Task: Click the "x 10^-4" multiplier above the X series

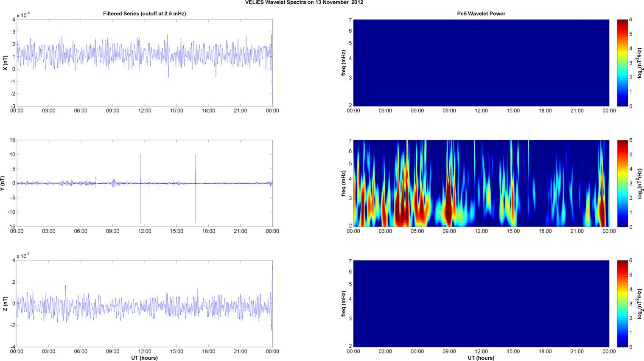Action: (x=23, y=15)
